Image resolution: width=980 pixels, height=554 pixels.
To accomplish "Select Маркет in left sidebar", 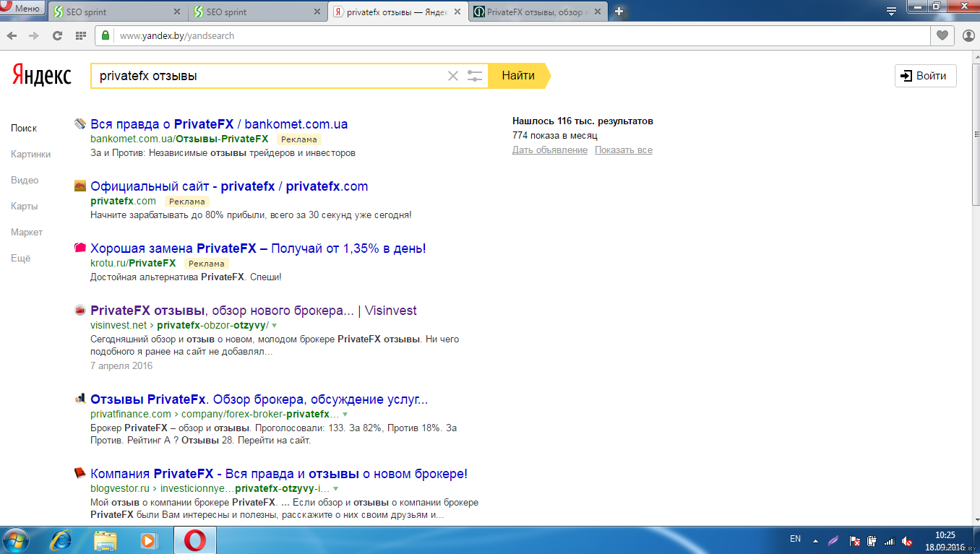I will coord(27,232).
